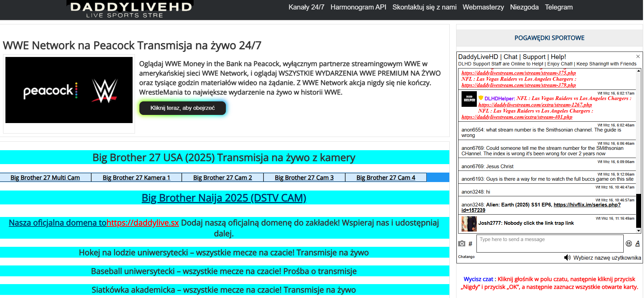Click 'Josh2777: Nobody click the link trap link'
Viewport: 644px width, 298px height.
526,223
